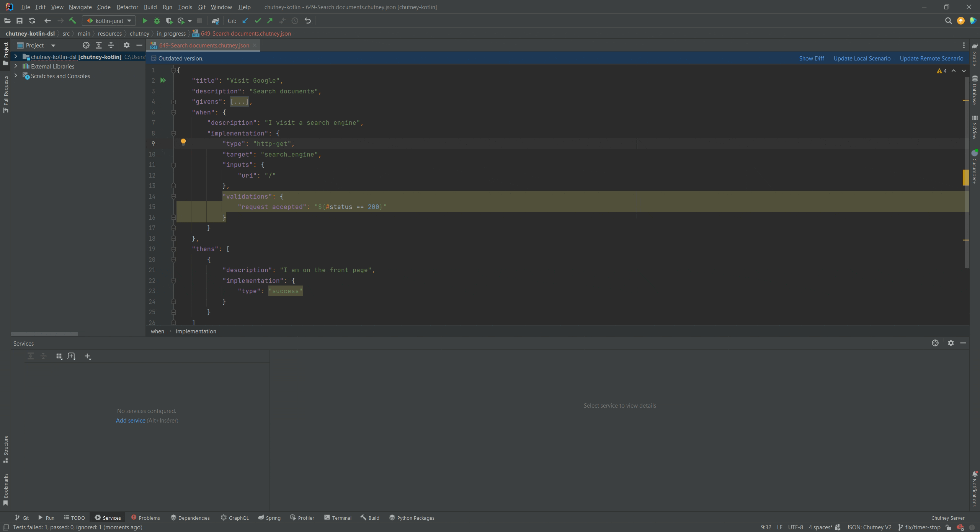Viewport: 980px width, 532px height.
Task: Click the Add service link
Action: click(x=130, y=420)
